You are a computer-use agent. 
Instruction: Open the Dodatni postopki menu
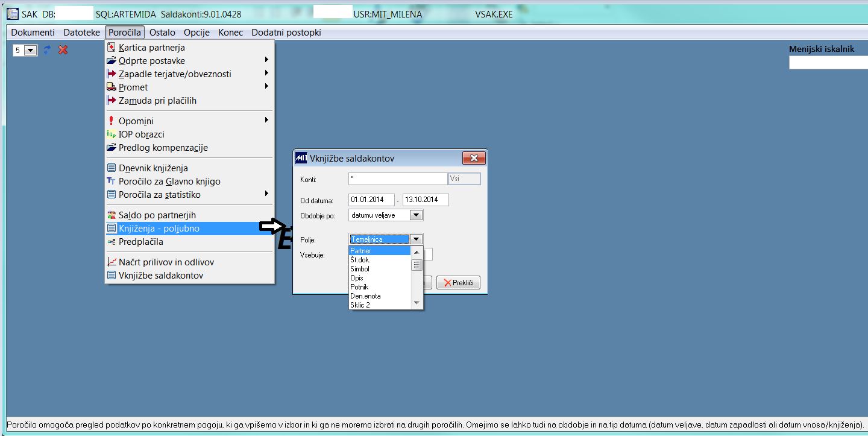click(286, 33)
